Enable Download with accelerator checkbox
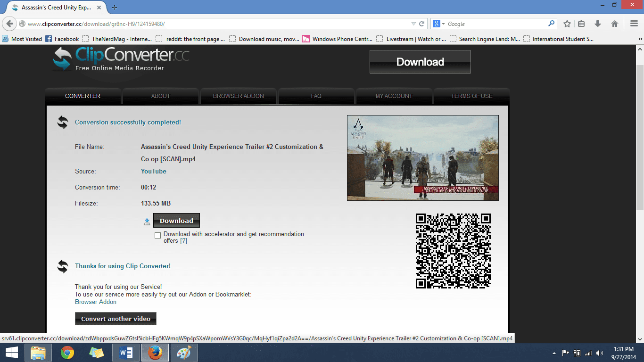Screen dimensions: 644x362 coord(158,235)
